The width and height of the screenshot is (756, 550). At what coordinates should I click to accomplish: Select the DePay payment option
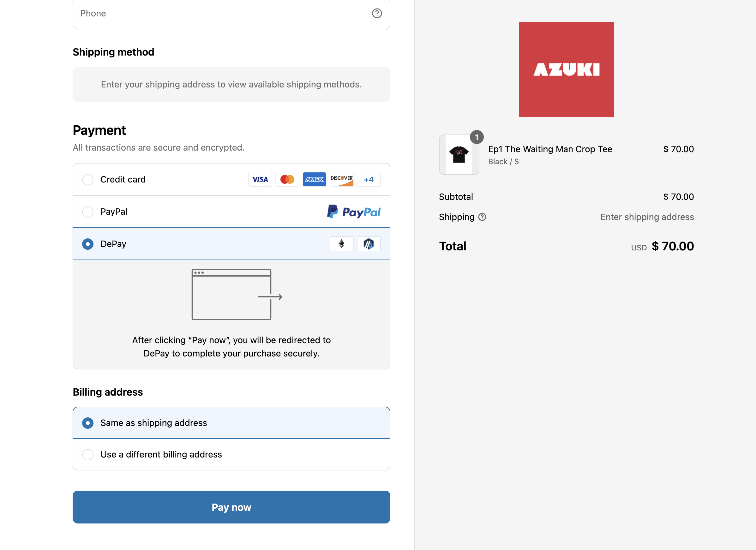pyautogui.click(x=231, y=244)
